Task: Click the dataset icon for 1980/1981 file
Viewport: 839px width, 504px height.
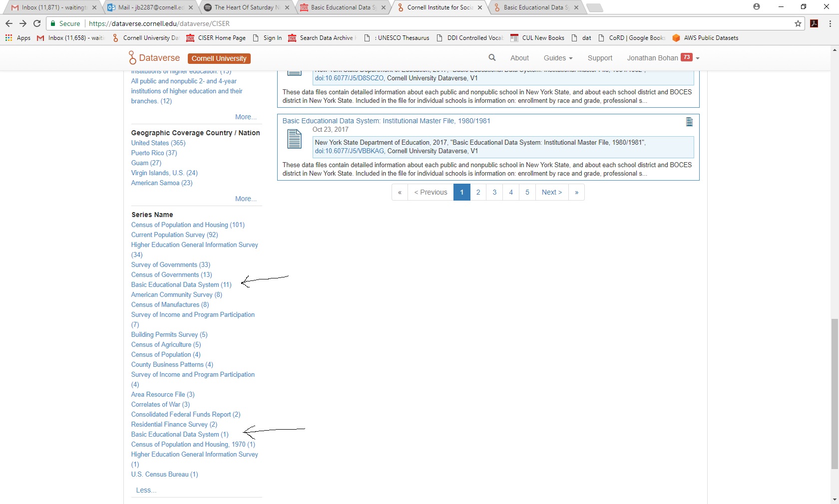Action: [x=294, y=139]
